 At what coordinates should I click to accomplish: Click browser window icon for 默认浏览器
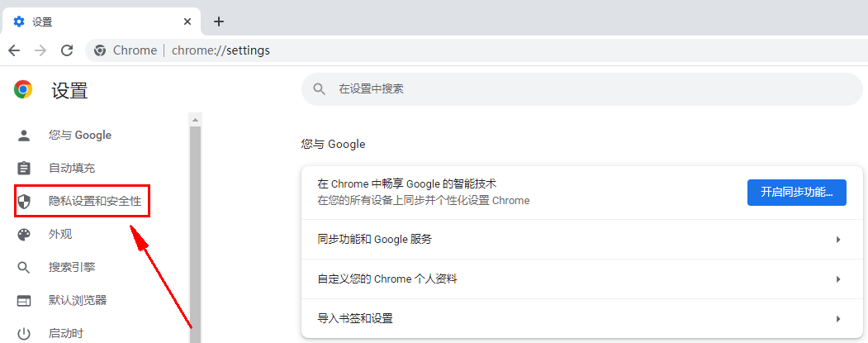point(24,301)
